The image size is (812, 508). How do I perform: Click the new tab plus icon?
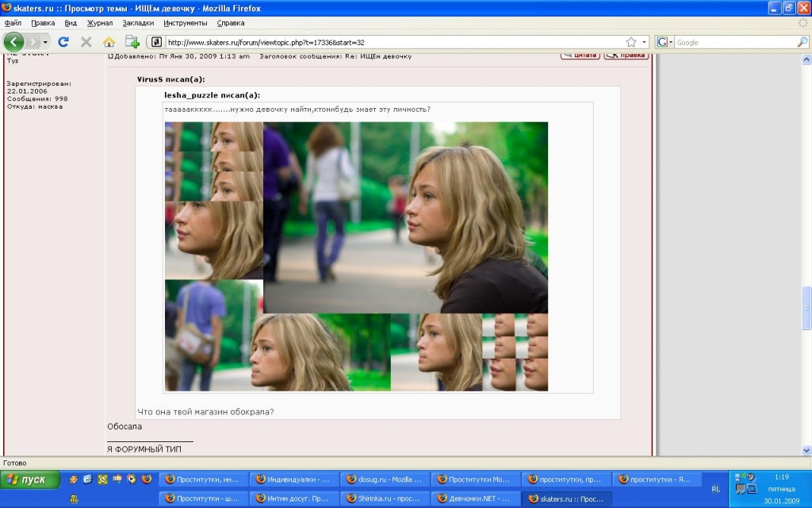point(132,41)
